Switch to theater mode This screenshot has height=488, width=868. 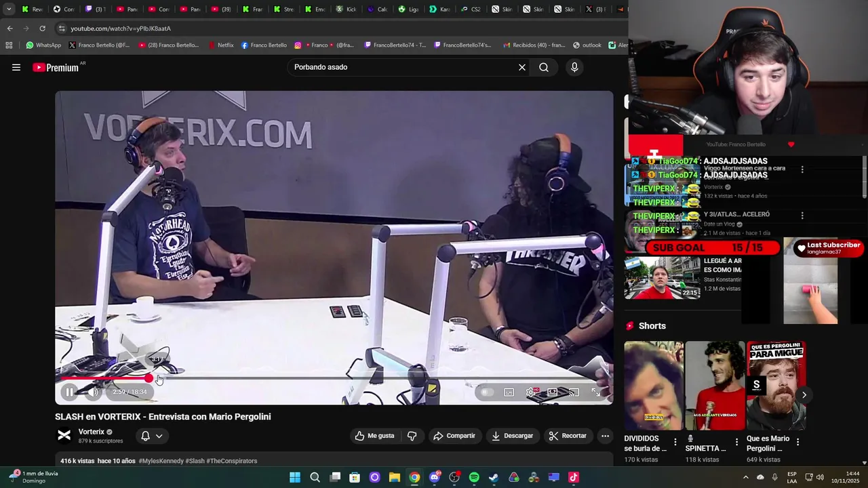point(553,392)
